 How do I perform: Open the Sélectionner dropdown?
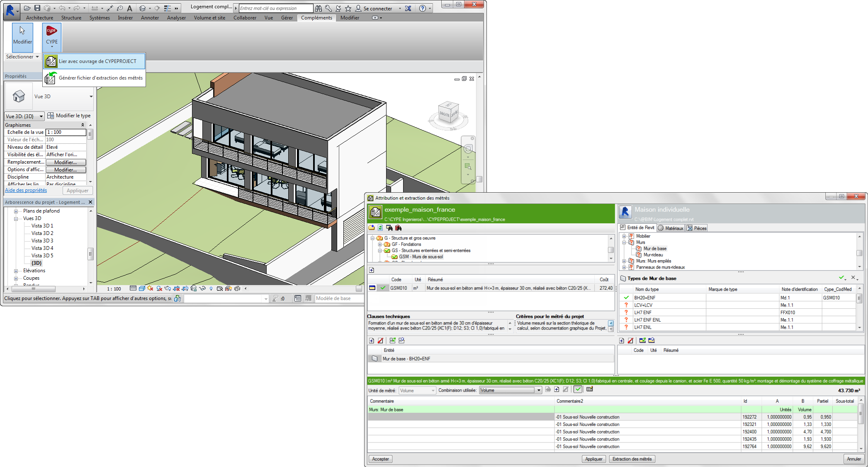(x=22, y=57)
